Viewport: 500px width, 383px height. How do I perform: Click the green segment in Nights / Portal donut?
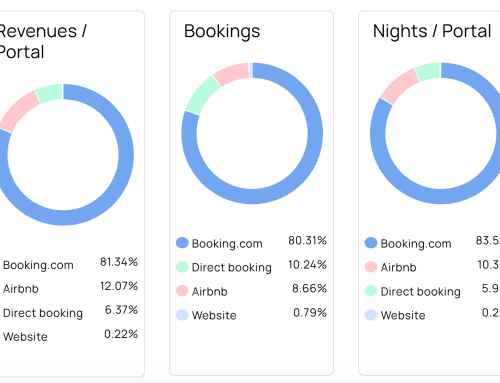click(x=428, y=71)
